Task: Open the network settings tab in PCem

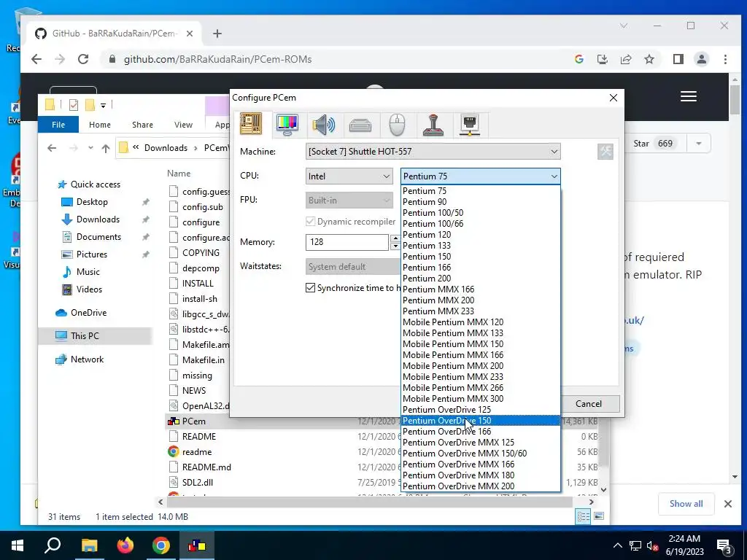Action: (x=470, y=125)
